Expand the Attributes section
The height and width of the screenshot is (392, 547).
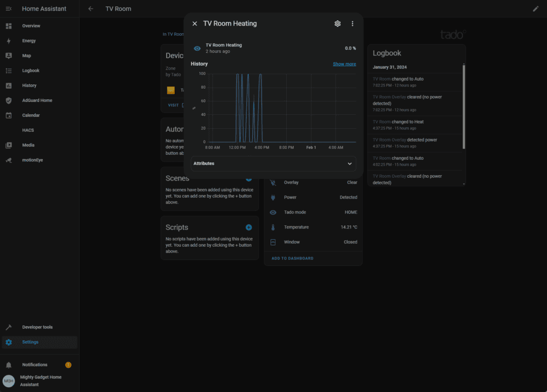272,163
